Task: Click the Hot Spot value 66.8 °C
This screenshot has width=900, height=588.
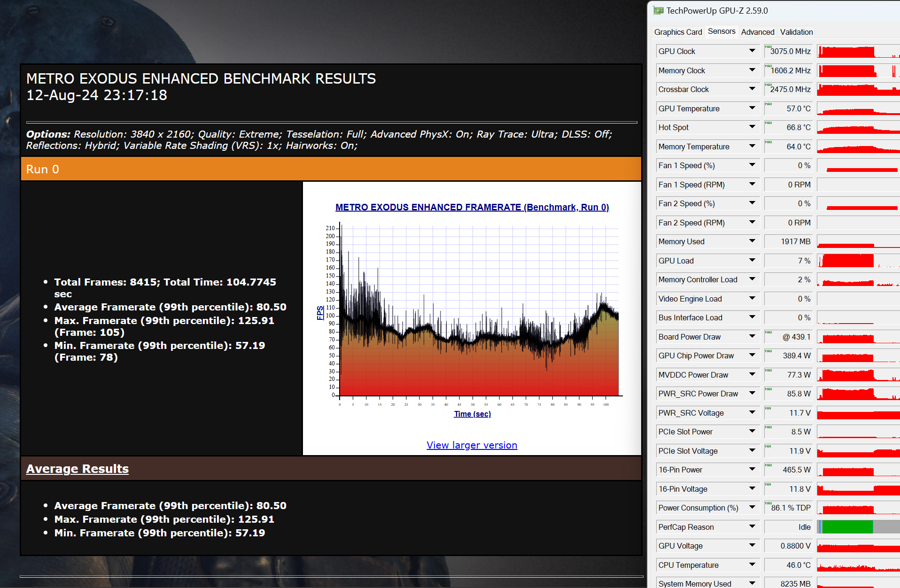Action: [x=788, y=127]
